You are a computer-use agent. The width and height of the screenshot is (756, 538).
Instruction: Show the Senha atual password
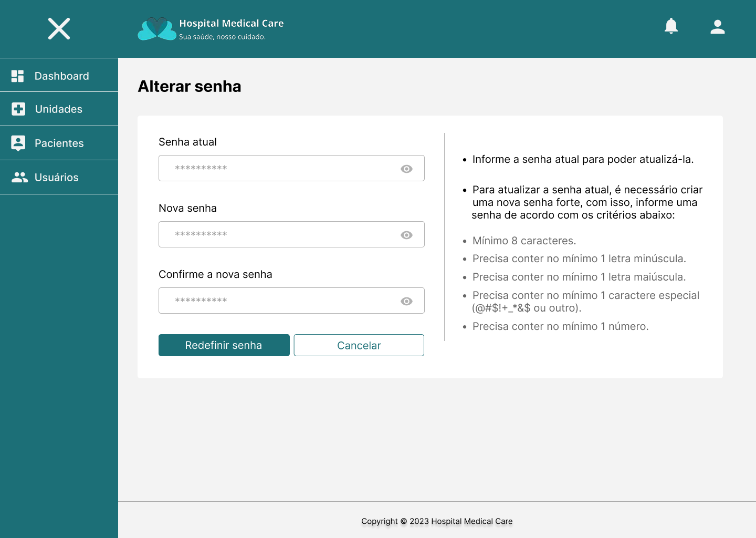click(x=406, y=169)
